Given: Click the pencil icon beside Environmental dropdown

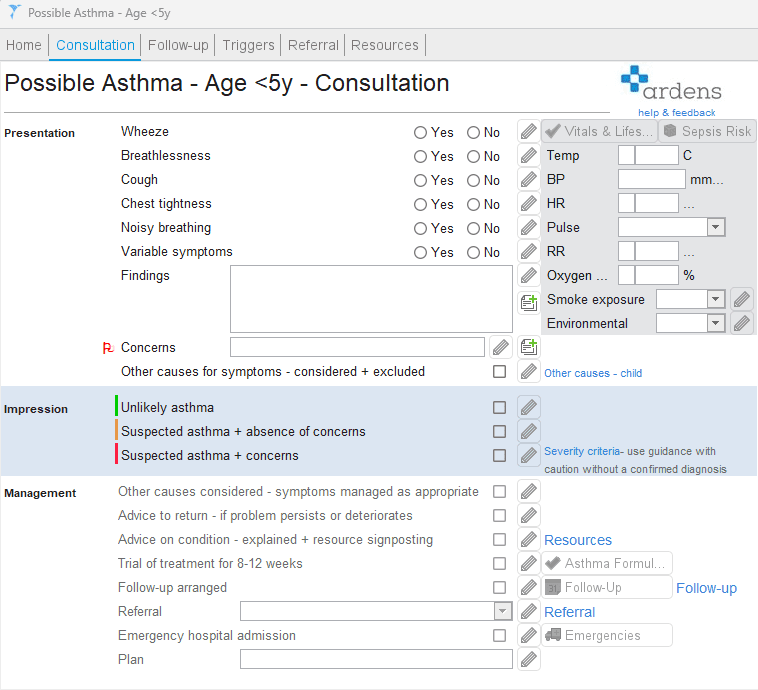Looking at the screenshot, I should [x=742, y=323].
